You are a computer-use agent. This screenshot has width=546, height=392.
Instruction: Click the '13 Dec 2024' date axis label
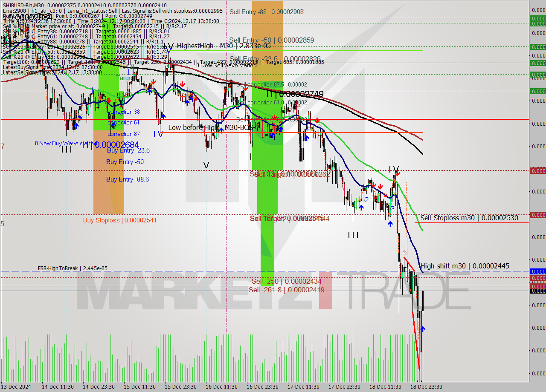tap(16, 386)
